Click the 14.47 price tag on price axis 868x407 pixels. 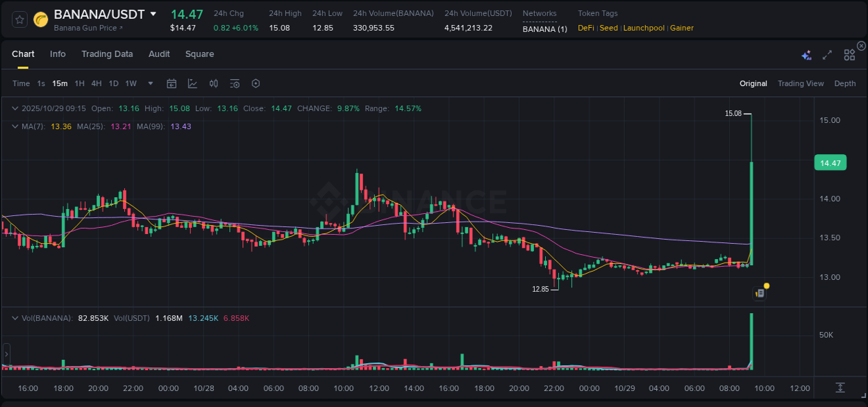coord(831,163)
